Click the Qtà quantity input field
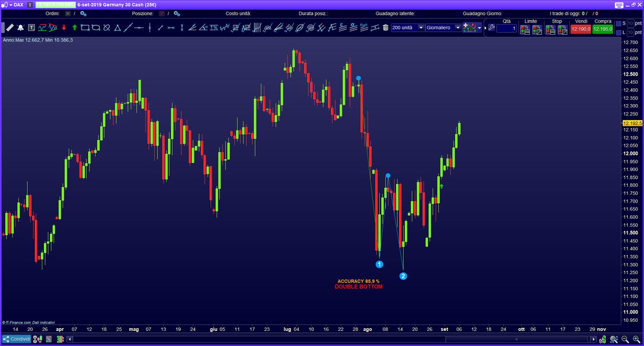 (506, 28)
